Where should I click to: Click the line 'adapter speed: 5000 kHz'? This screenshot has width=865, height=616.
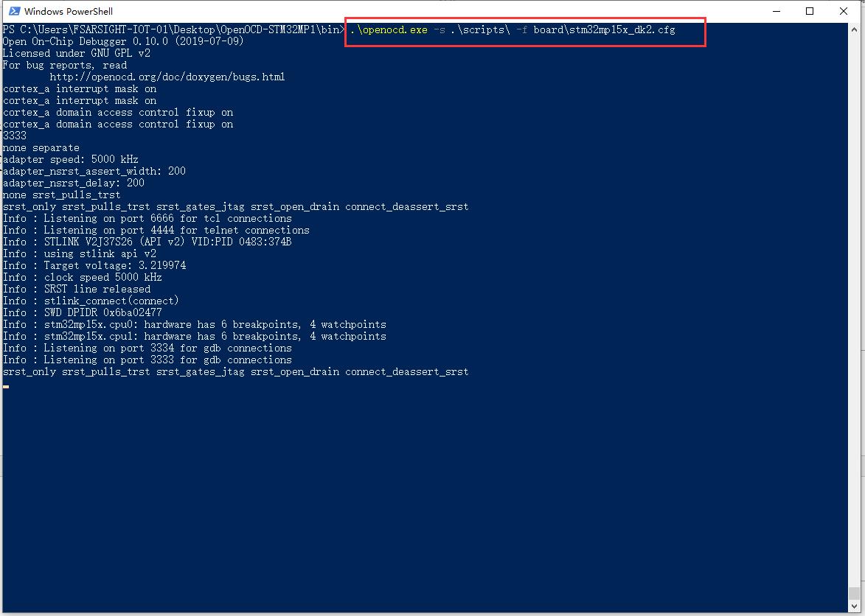(x=71, y=159)
